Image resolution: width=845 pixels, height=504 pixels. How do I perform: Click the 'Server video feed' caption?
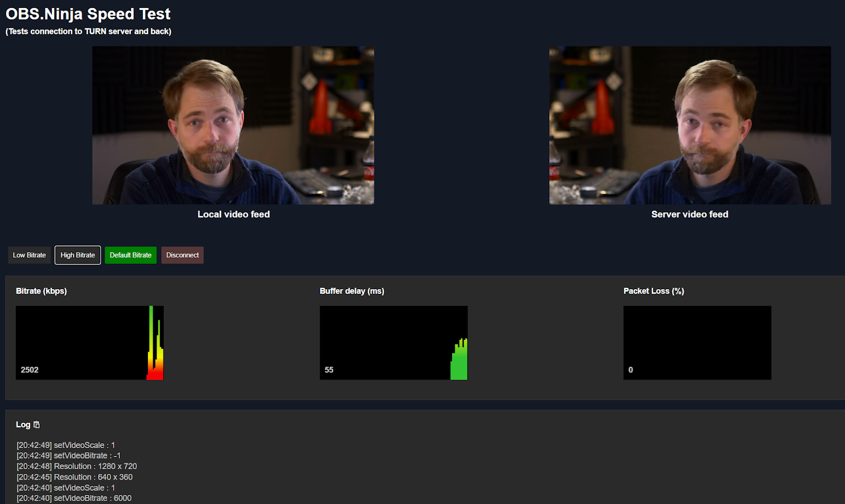(690, 214)
